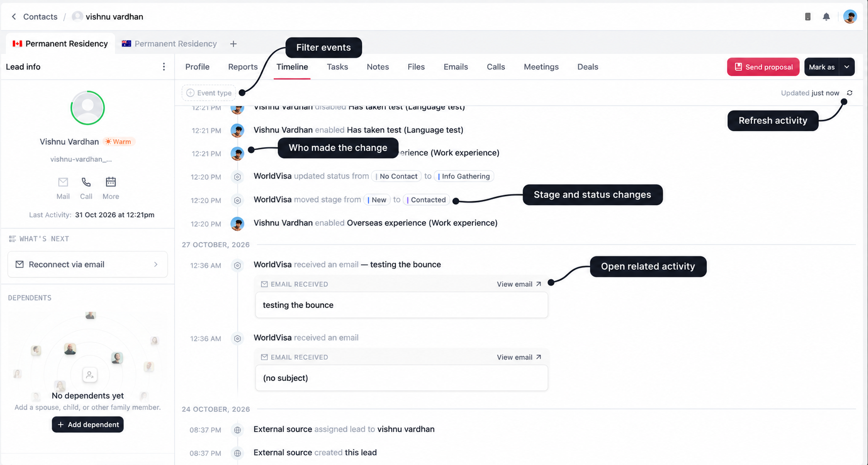Click the No Contact status tag
The width and height of the screenshot is (868, 465).
(x=397, y=176)
